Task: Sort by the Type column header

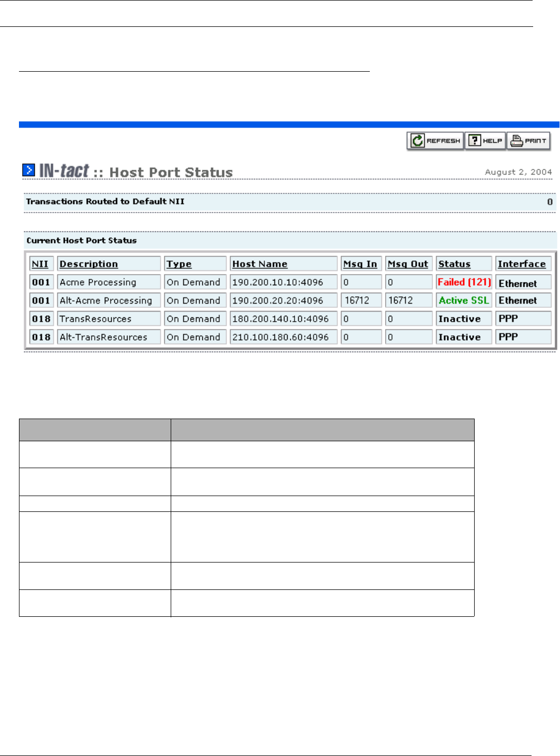Action: pyautogui.click(x=179, y=264)
